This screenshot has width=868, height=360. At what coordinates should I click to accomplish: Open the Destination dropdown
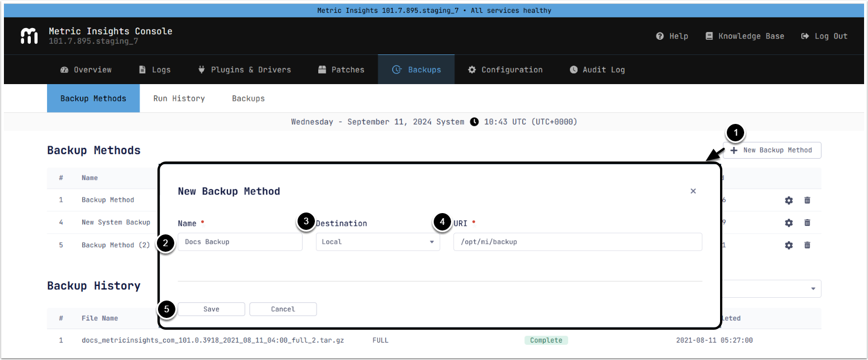point(378,242)
